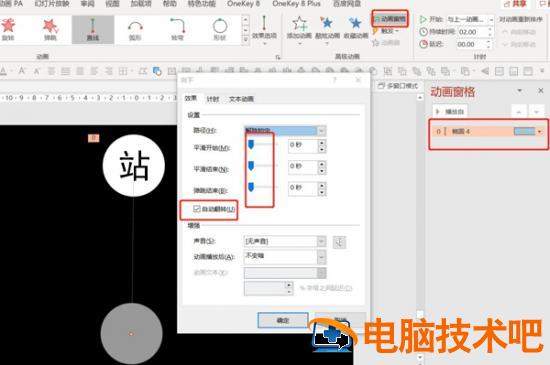This screenshot has height=365, width=550.
Task: Click the 弹跳结束 slider handle
Action: tap(251, 187)
